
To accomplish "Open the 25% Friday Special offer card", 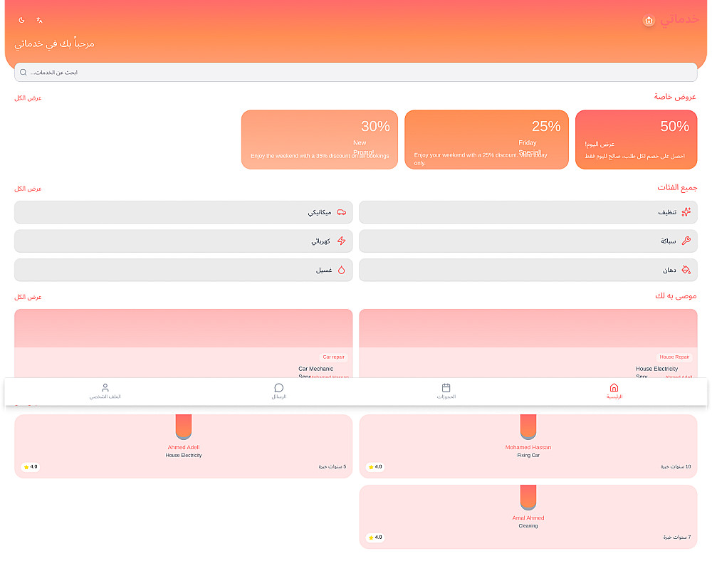I will pos(486,140).
